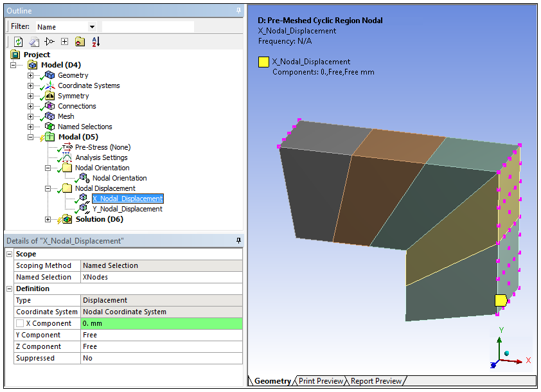Select Analysis Settings in the outline

click(101, 157)
